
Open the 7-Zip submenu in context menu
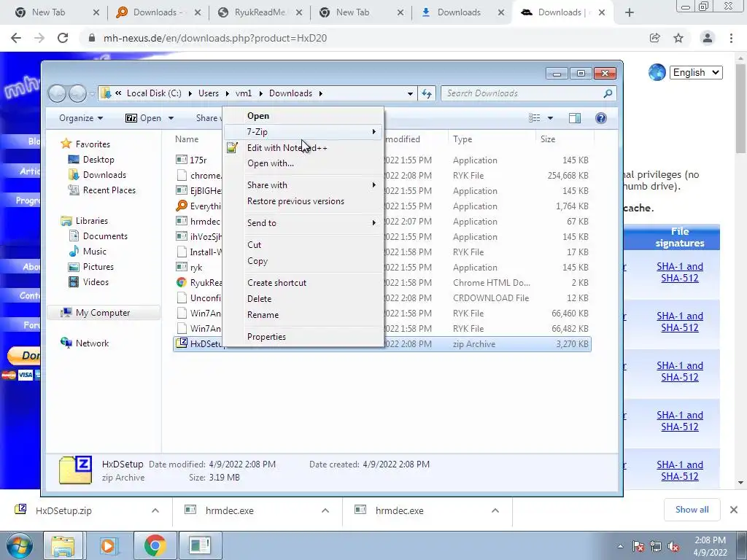[303, 132]
